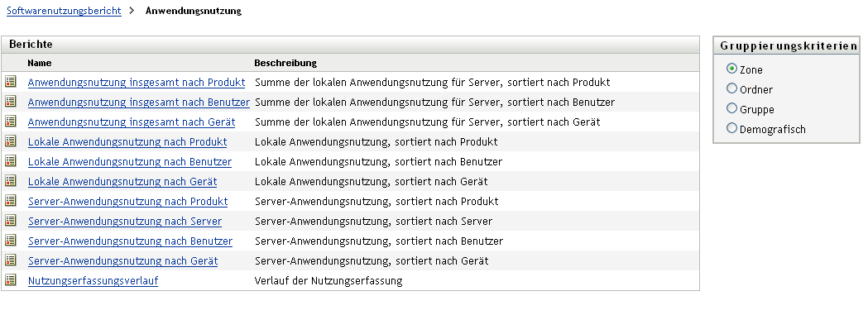Click description 'Verlauf der Nutzungserfassung'

(328, 281)
